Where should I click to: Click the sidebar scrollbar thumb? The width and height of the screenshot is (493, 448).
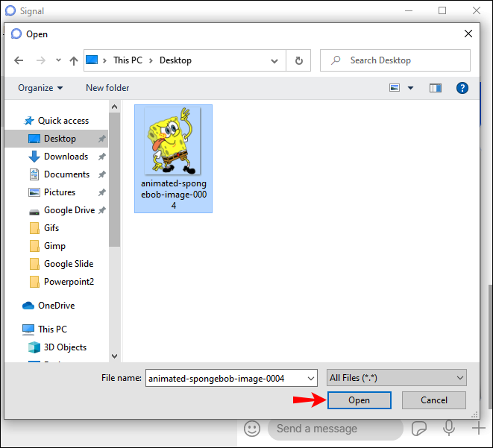click(x=114, y=180)
